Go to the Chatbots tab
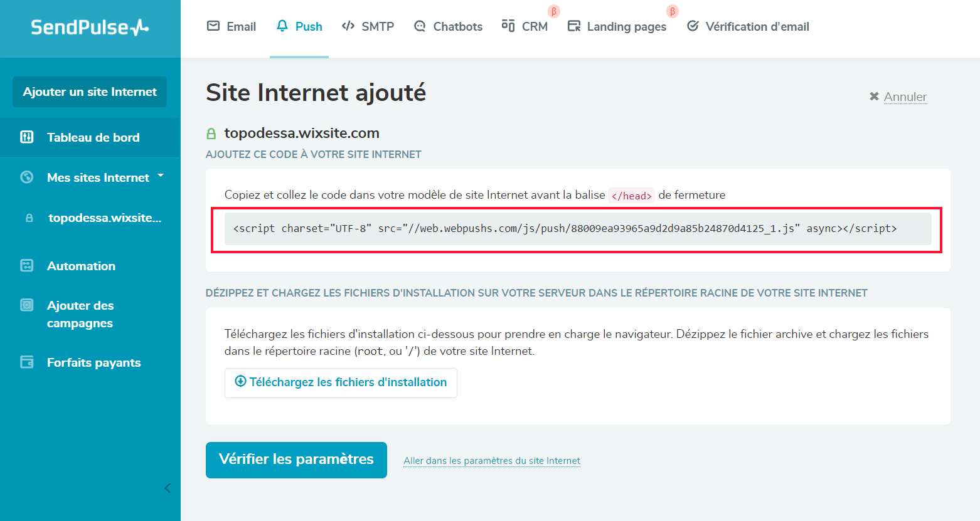 pyautogui.click(x=448, y=26)
